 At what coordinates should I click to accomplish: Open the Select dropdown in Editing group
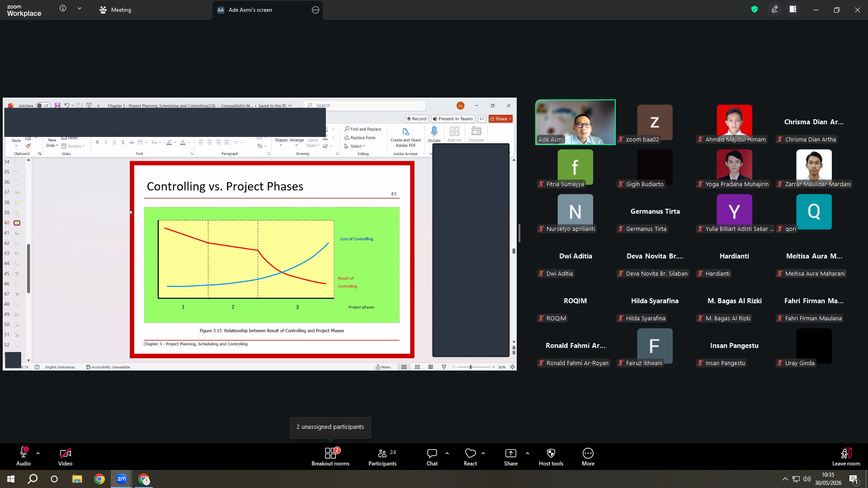pyautogui.click(x=355, y=146)
